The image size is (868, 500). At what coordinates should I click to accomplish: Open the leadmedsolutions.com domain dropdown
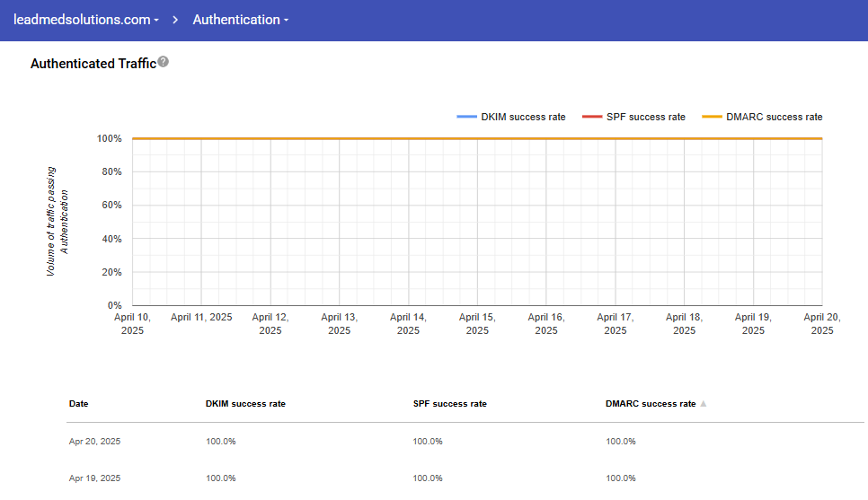pyautogui.click(x=86, y=20)
